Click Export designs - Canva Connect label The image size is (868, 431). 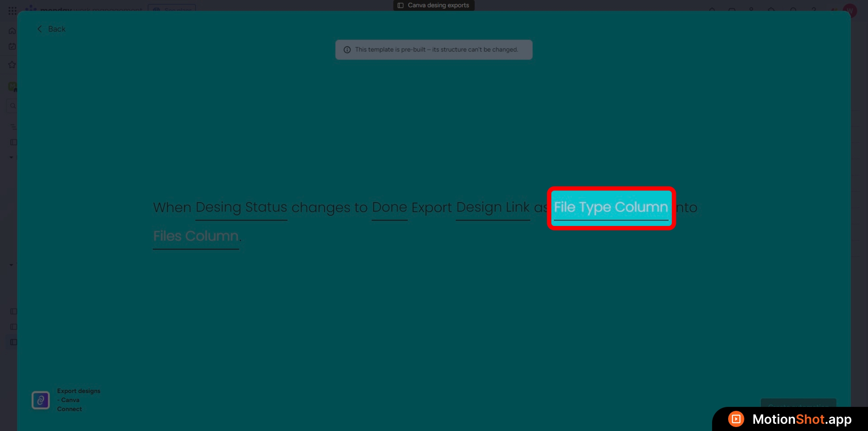pos(78,400)
